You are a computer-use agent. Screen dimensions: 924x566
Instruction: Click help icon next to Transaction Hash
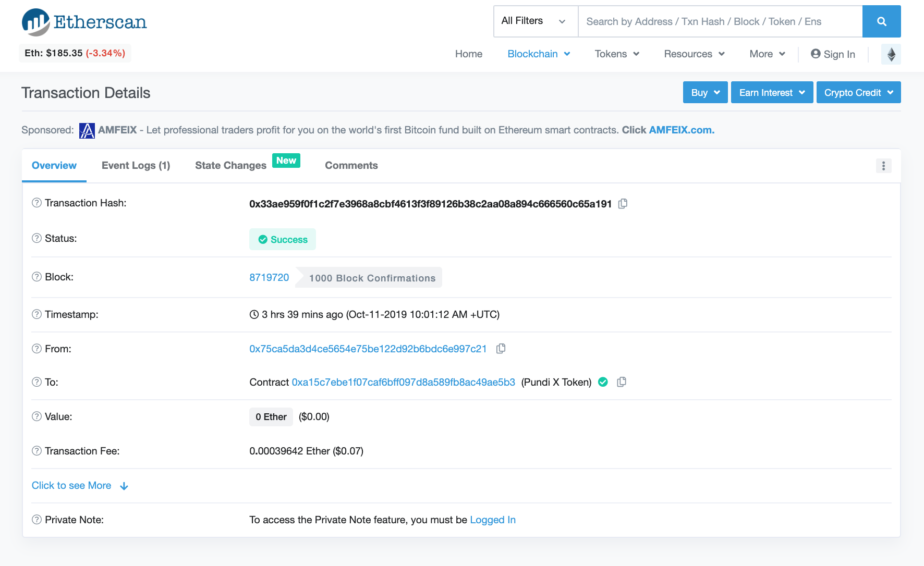[x=37, y=203]
